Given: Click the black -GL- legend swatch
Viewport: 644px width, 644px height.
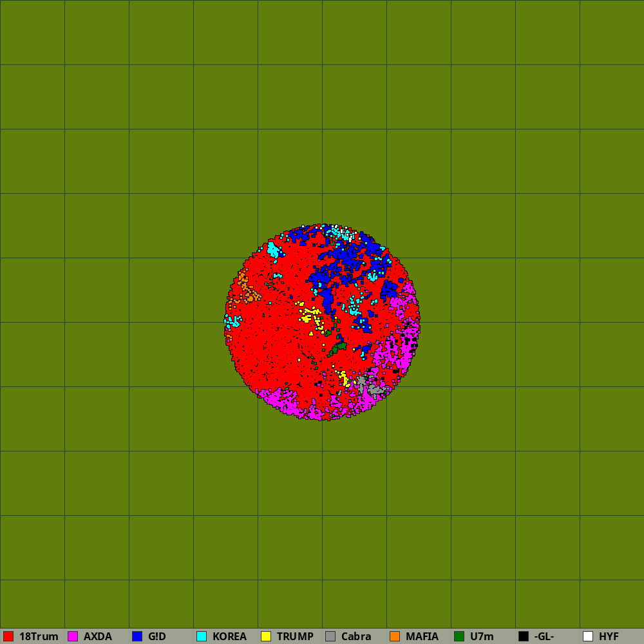Looking at the screenshot, I should [x=524, y=636].
